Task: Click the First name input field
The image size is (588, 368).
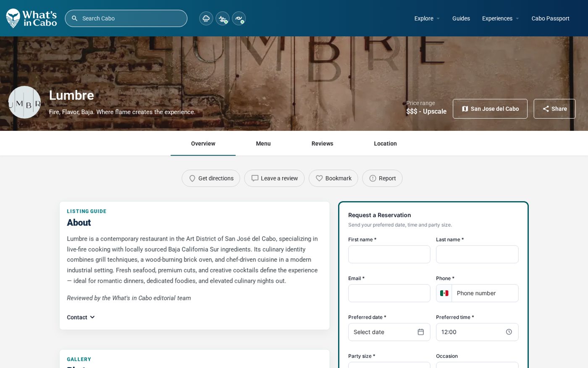Action: (389, 254)
